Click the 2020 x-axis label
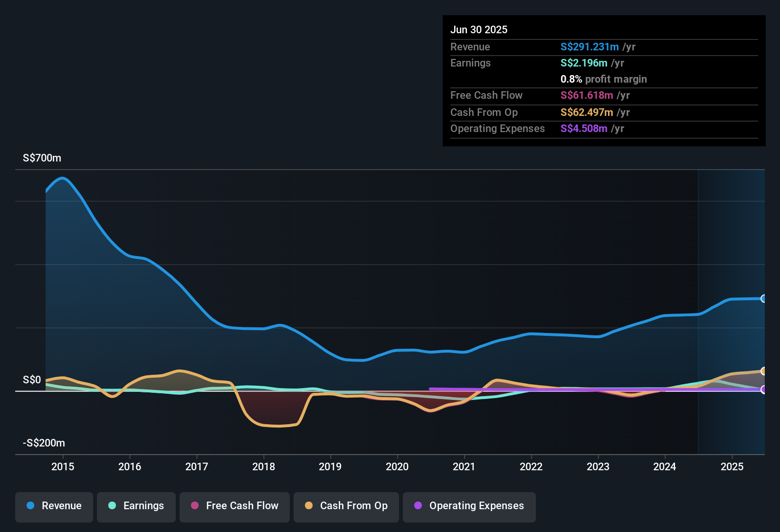Viewport: 780px width, 532px height. coord(397,466)
